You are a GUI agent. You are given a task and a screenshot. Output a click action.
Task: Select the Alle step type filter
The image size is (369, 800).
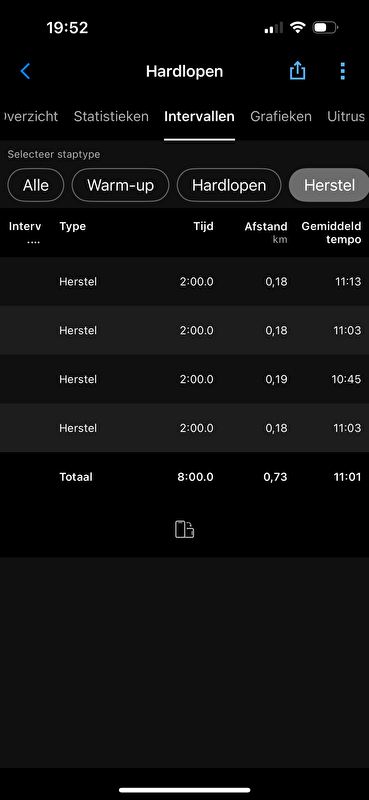36,185
